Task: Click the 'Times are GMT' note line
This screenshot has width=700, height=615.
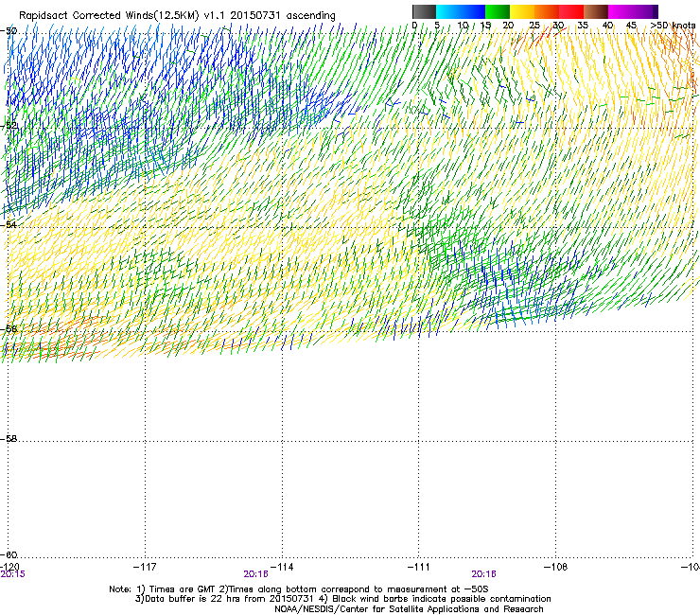Action: (299, 589)
